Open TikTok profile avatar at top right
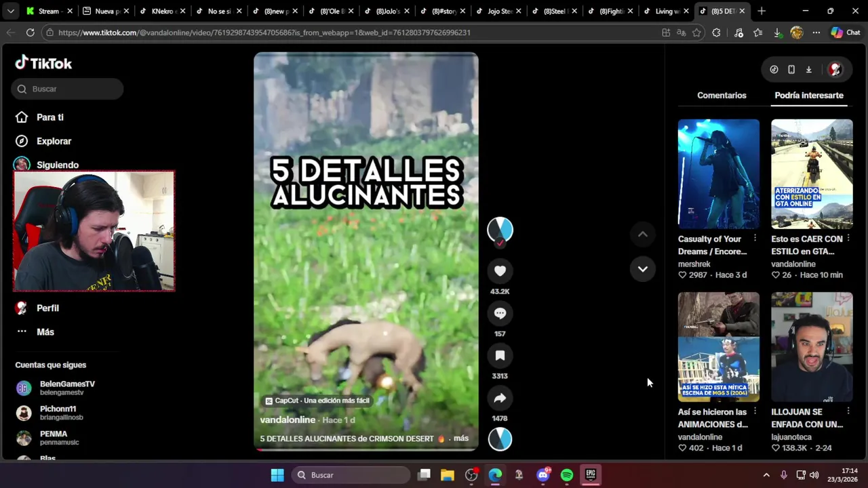Viewport: 868px width, 488px height. (x=835, y=69)
